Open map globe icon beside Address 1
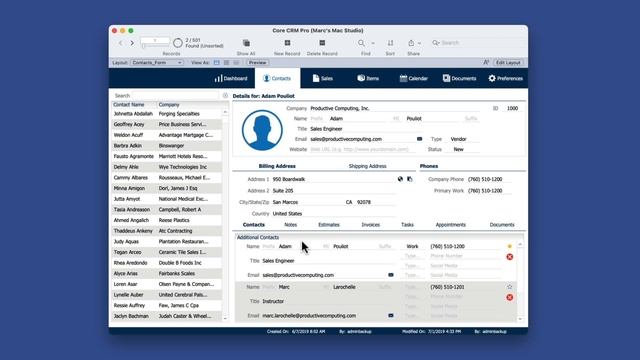This screenshot has height=360, width=640. point(400,179)
